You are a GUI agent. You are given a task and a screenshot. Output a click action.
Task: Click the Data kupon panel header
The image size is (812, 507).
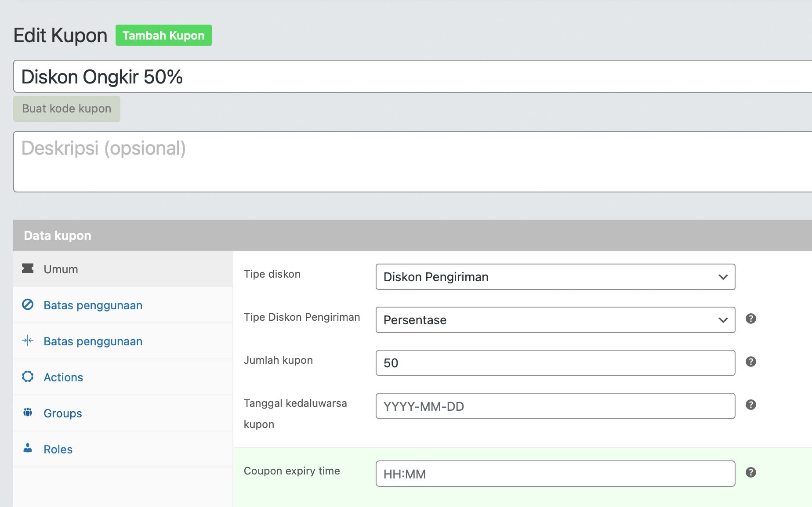[412, 235]
